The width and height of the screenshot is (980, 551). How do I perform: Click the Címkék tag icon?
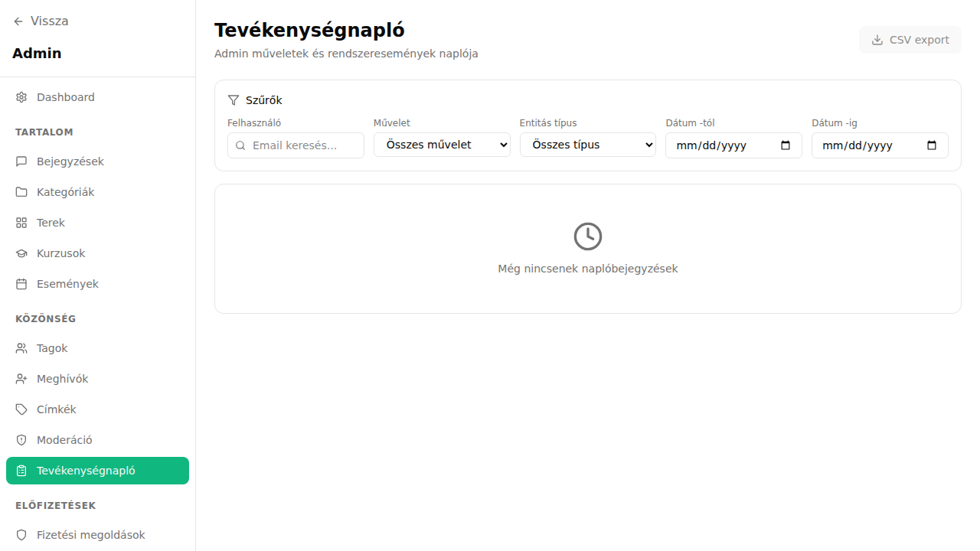pyautogui.click(x=21, y=409)
